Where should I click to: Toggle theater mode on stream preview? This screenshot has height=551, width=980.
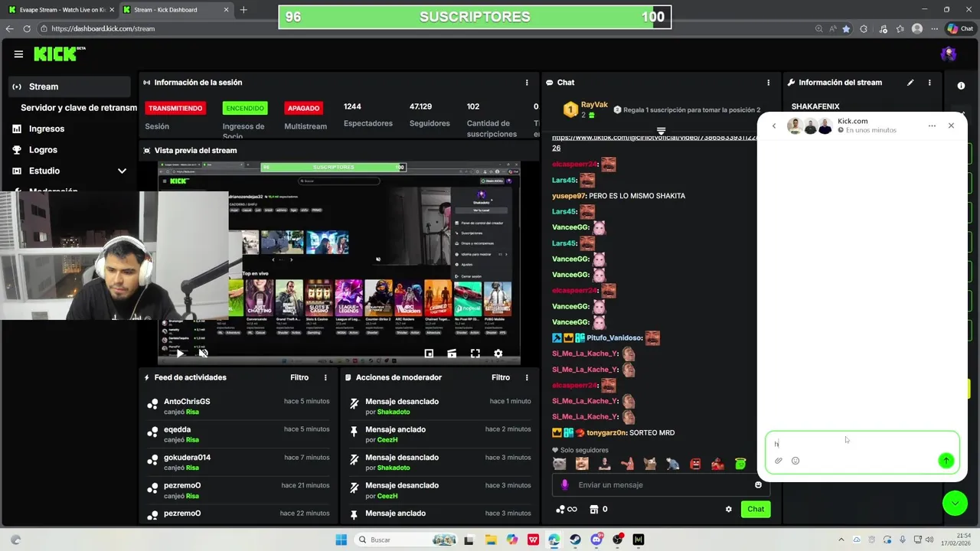pos(452,354)
